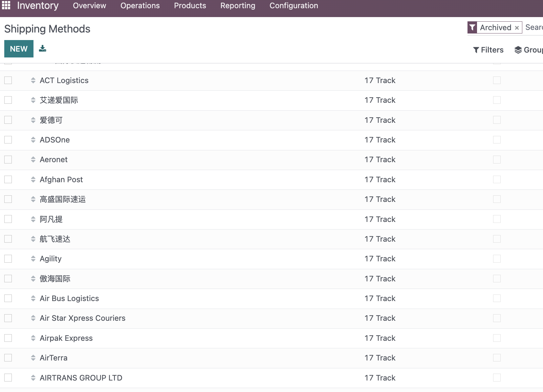Image resolution: width=543 pixels, height=392 pixels.
Task: Expand the Group By dropdown
Action: [x=529, y=50]
